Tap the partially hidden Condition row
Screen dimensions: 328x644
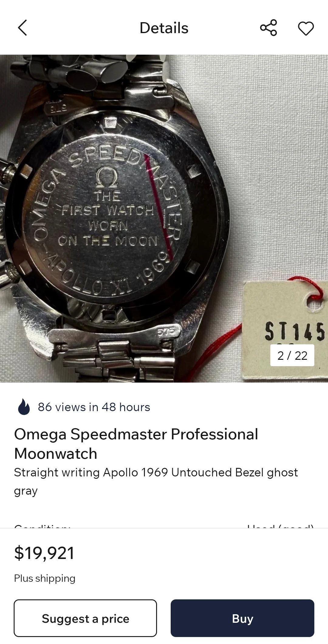pyautogui.click(x=164, y=525)
